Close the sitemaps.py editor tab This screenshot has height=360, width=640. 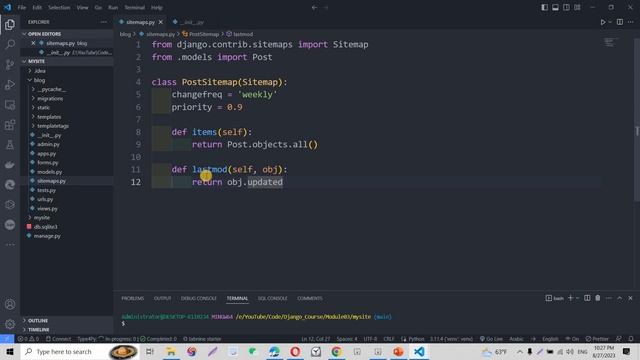160,22
